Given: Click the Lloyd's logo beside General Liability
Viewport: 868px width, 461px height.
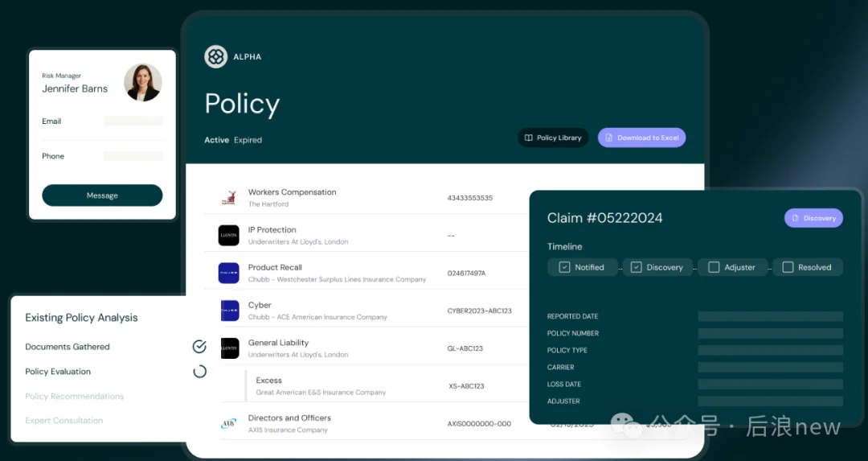Looking at the screenshot, I should [230, 348].
